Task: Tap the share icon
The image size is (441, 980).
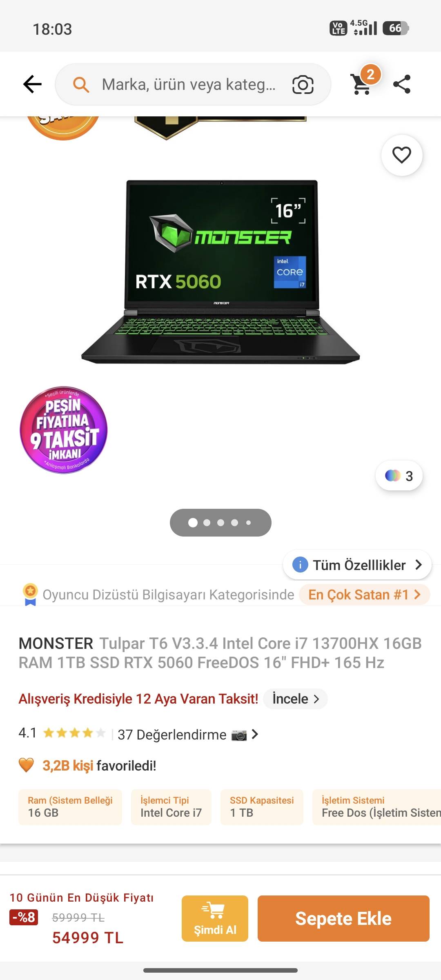Action: (402, 85)
